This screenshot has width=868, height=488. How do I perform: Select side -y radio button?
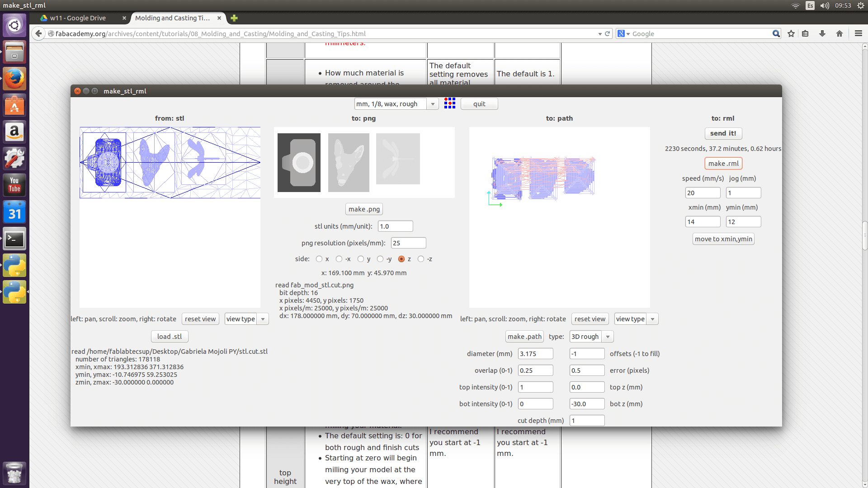[x=380, y=259]
